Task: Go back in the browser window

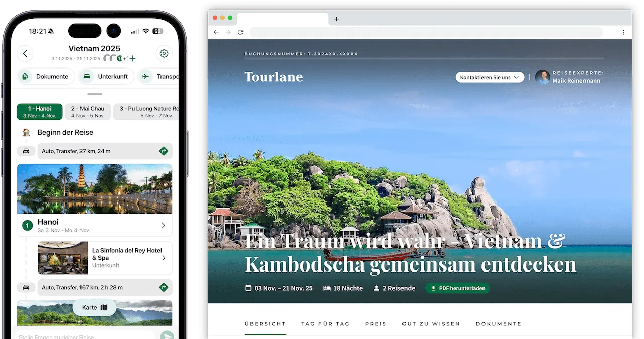Action: click(216, 32)
